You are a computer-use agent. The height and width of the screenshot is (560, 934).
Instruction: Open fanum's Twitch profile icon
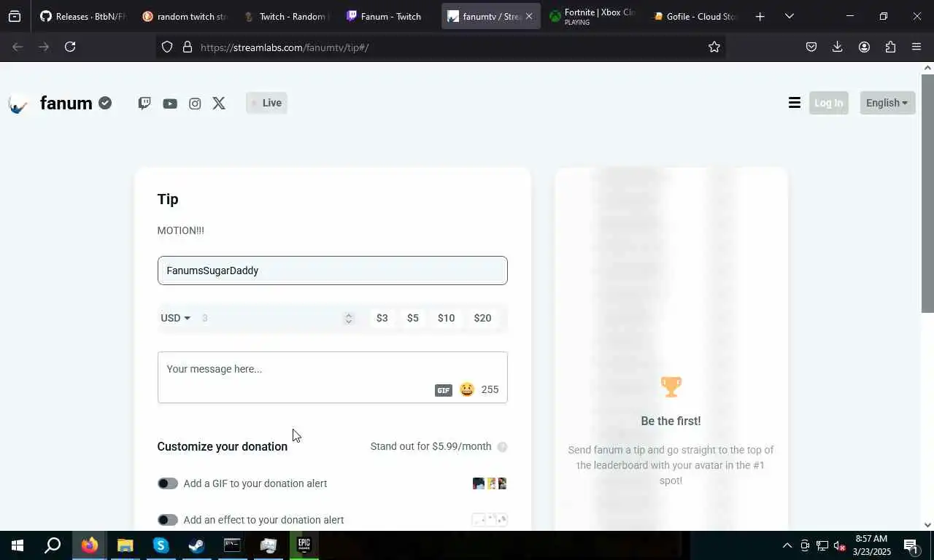[x=144, y=103]
